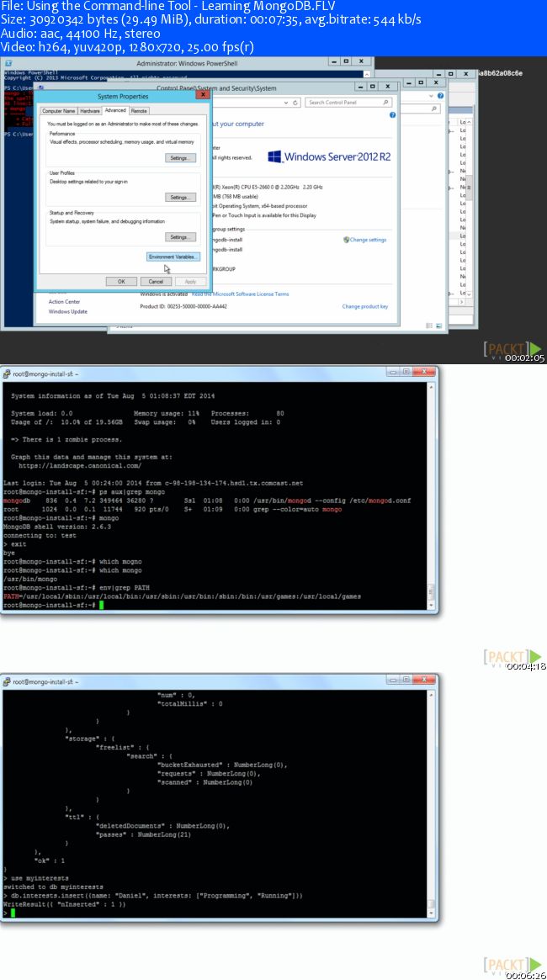This screenshot has height=980, width=547.
Task: Click the Windows Server 2012 R2 logo
Action: click(329, 156)
